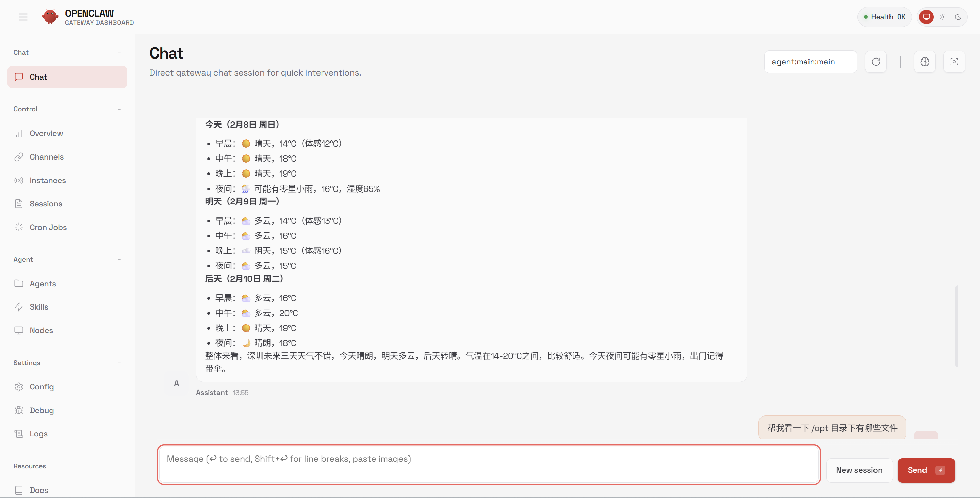The width and height of the screenshot is (980, 498).
Task: Collapse the Agent sidebar section
Action: tap(119, 259)
